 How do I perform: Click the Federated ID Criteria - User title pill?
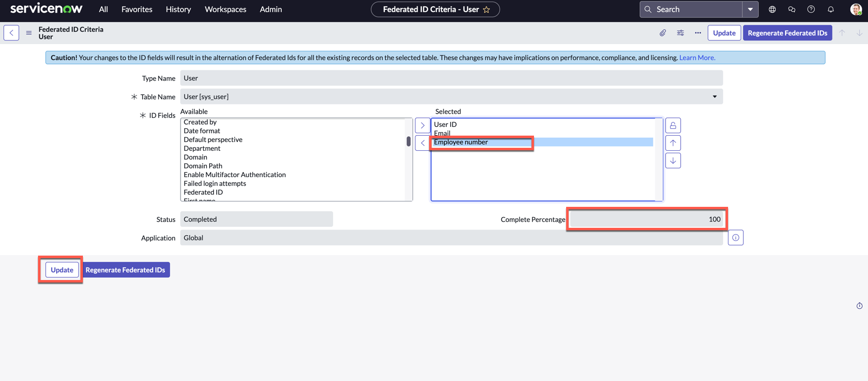pyautogui.click(x=435, y=9)
